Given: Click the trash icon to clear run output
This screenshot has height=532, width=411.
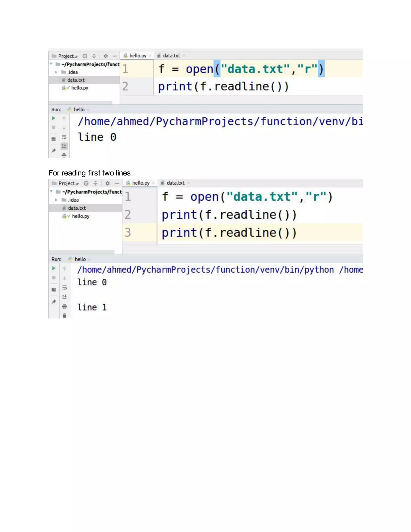Looking at the screenshot, I should click(65, 315).
